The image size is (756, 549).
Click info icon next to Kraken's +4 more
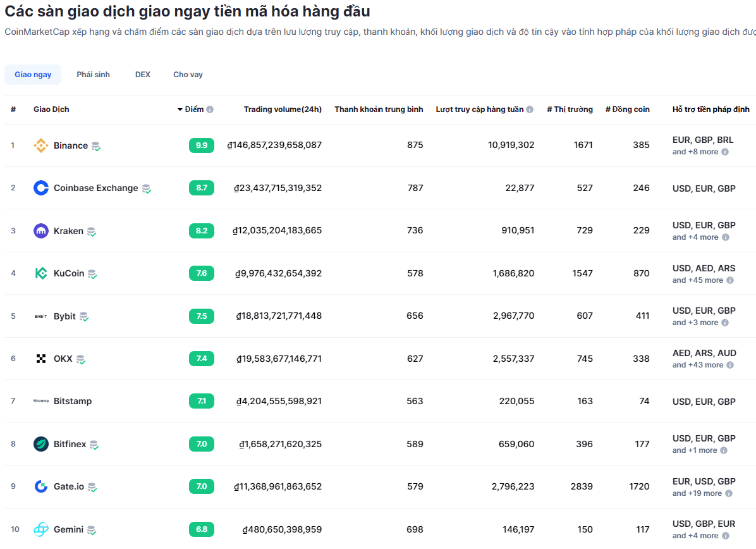click(x=726, y=237)
